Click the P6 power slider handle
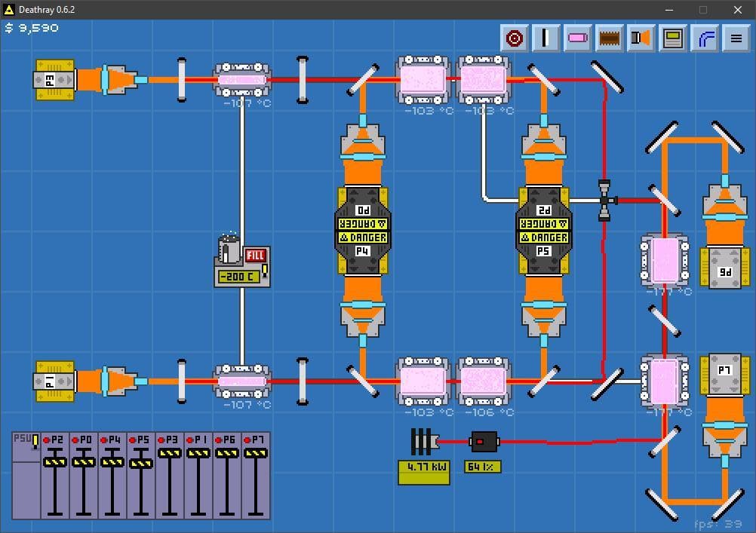 point(226,453)
